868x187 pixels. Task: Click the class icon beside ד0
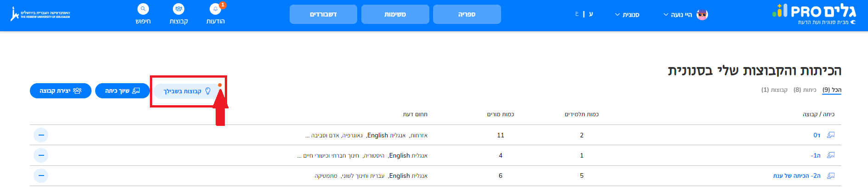click(x=831, y=135)
